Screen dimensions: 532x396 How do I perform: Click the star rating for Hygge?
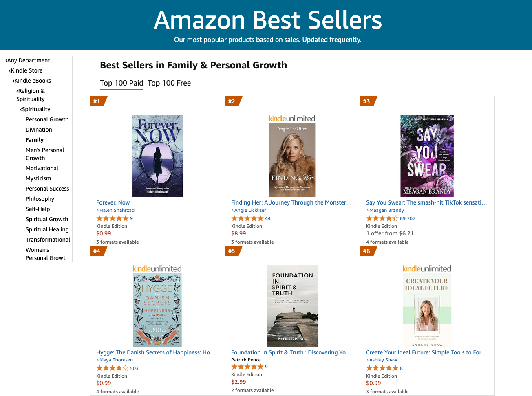(x=112, y=368)
